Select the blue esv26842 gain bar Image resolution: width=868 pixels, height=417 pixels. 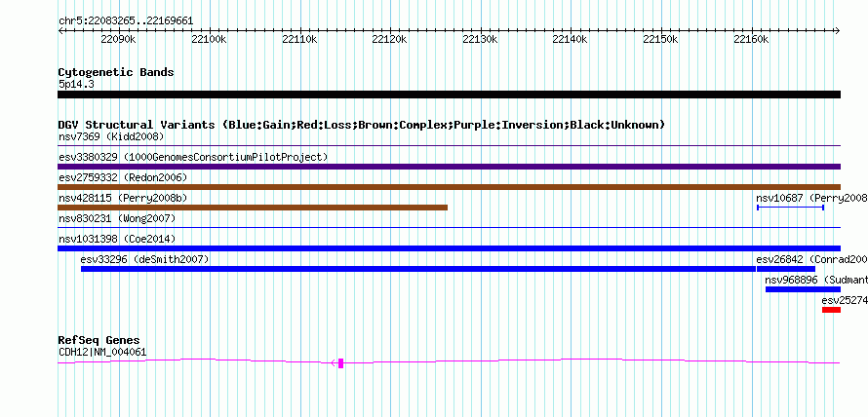point(785,269)
